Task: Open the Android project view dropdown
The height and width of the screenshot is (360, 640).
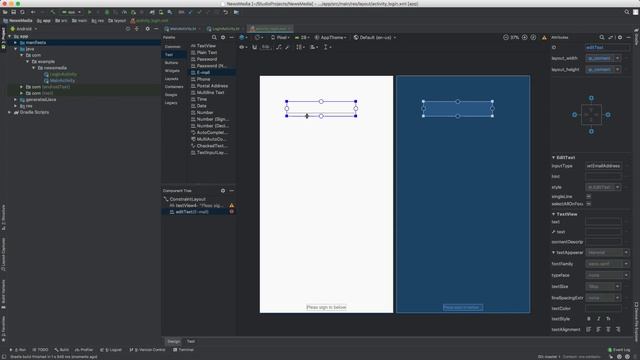Action: coord(24,29)
